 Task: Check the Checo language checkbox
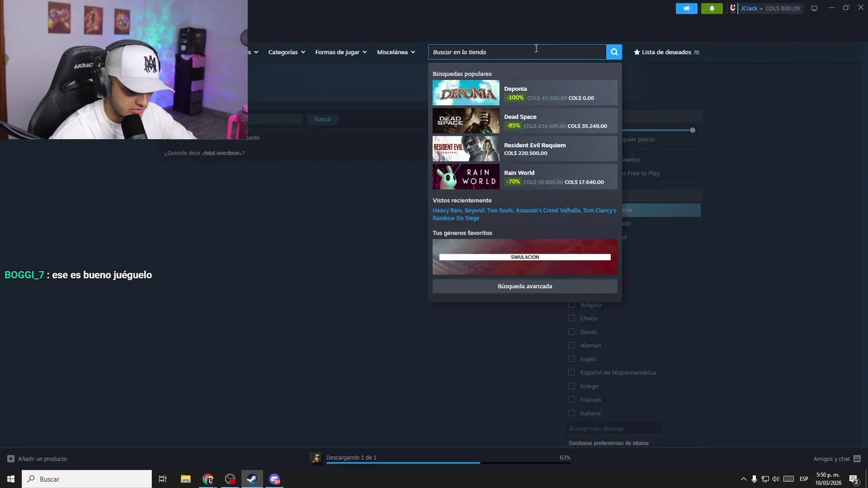pyautogui.click(x=571, y=319)
